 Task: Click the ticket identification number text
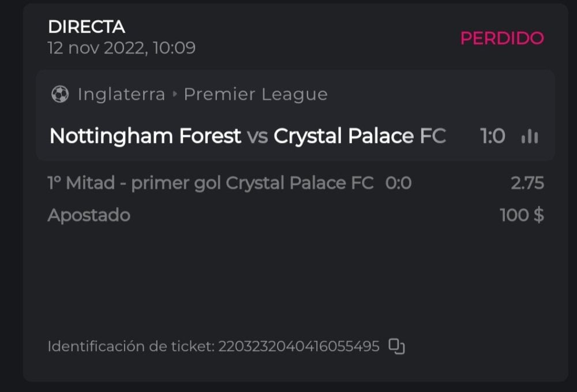point(298,346)
